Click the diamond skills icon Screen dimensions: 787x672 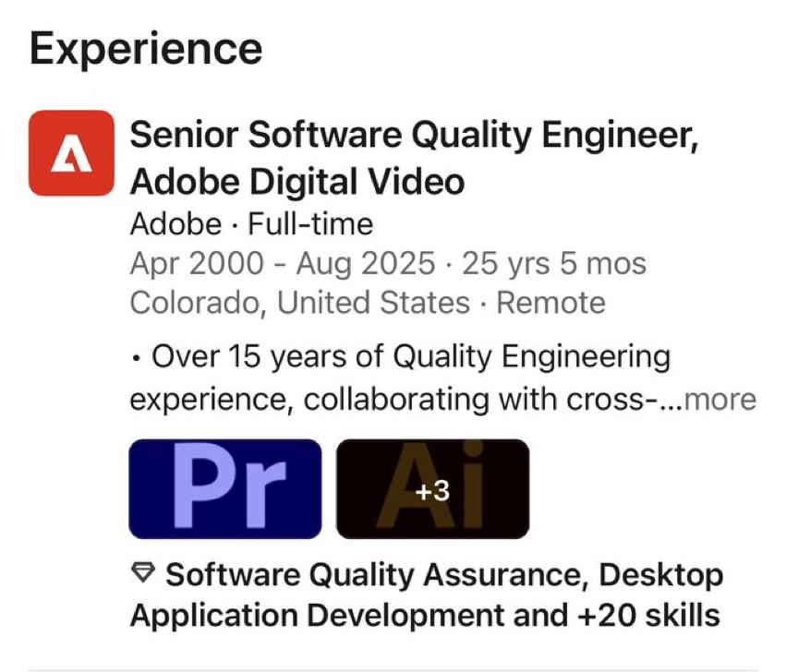click(143, 573)
